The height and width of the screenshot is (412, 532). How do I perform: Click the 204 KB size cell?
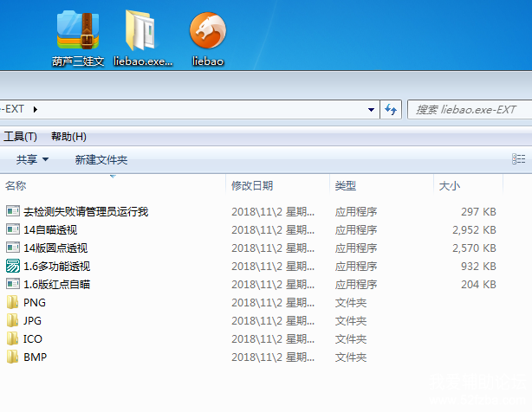[478, 284]
